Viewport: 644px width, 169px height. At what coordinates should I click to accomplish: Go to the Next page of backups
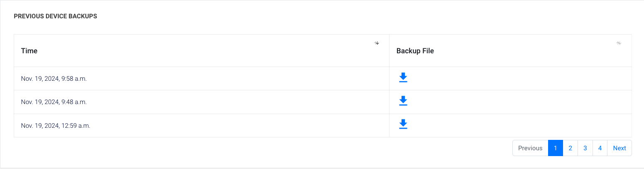pos(619,148)
